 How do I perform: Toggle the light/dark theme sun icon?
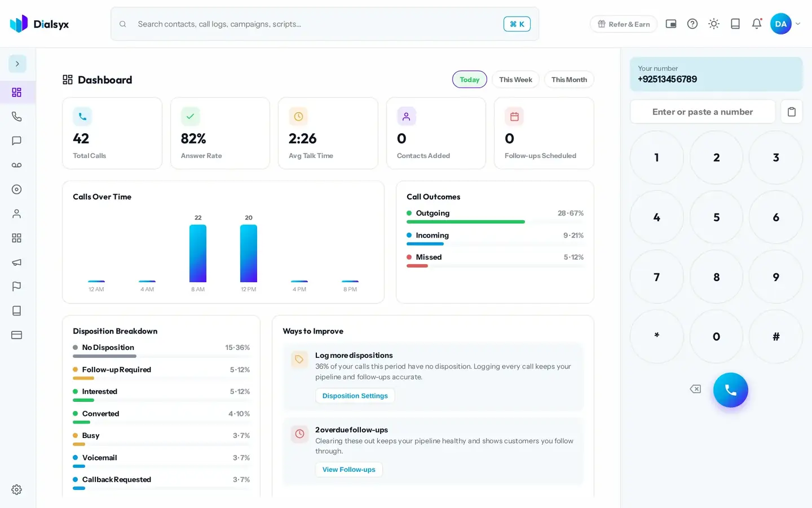(714, 24)
